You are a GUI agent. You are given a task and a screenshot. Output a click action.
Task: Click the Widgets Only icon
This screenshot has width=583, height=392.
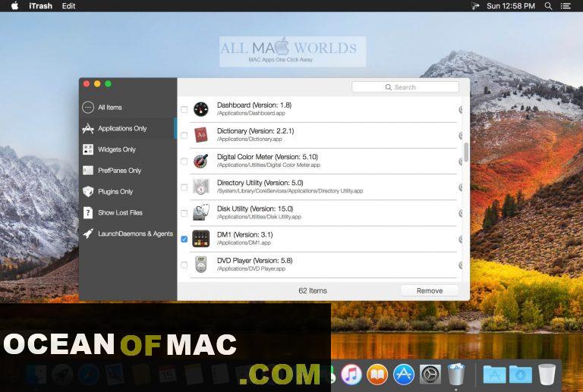88,149
